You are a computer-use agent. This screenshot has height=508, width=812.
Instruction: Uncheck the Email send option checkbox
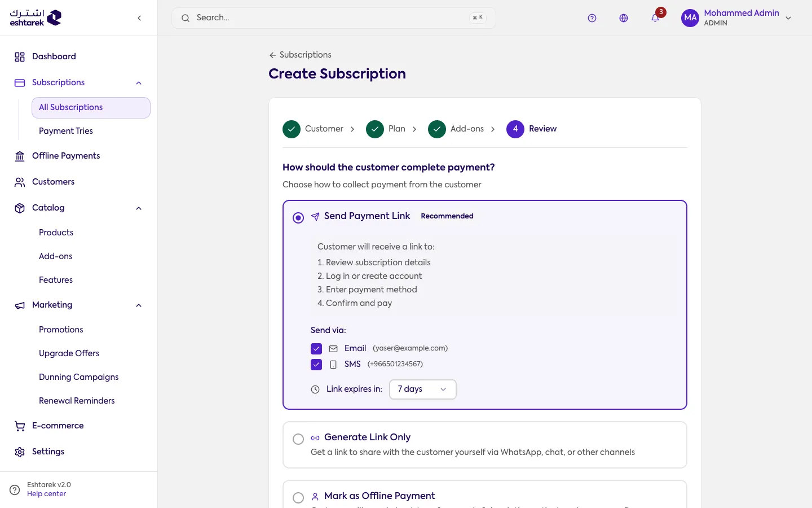pyautogui.click(x=316, y=349)
